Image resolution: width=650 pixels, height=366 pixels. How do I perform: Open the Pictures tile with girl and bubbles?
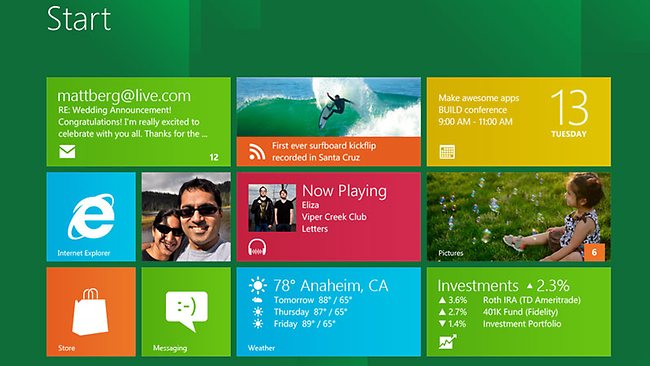519,217
